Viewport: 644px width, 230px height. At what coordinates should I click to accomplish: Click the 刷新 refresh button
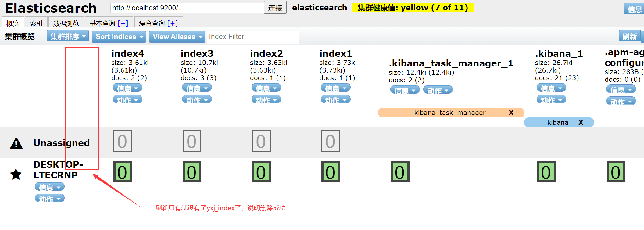[630, 36]
